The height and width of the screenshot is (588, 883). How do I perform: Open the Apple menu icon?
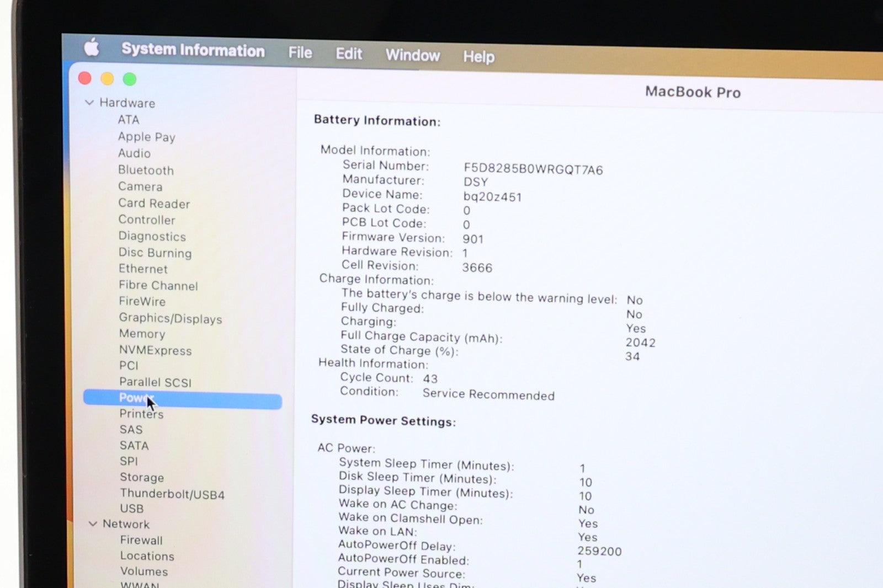92,47
